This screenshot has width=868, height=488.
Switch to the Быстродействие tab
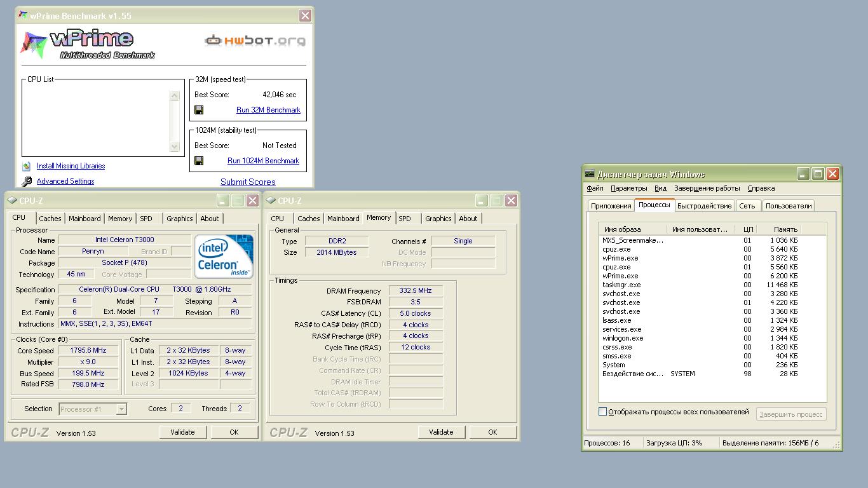[x=704, y=206]
